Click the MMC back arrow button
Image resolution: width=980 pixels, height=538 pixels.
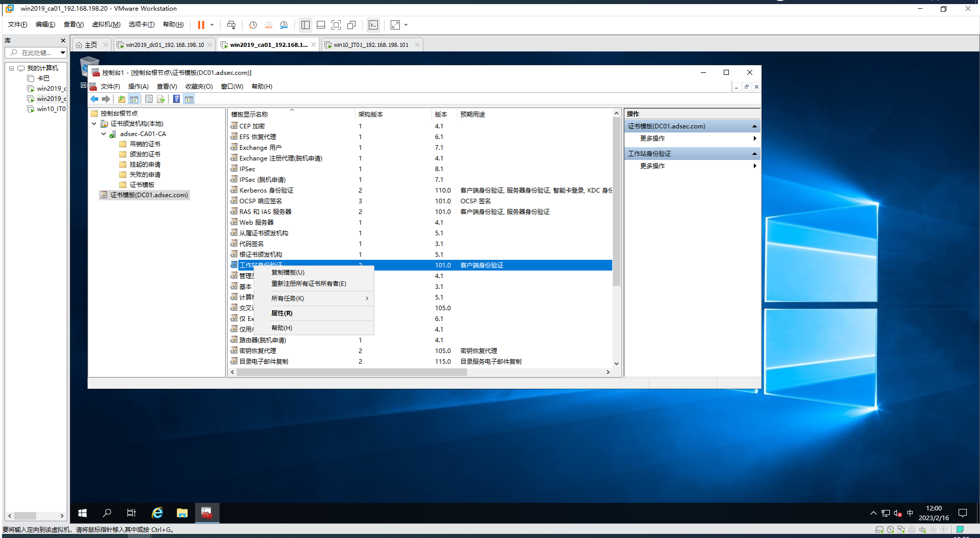pyautogui.click(x=94, y=99)
